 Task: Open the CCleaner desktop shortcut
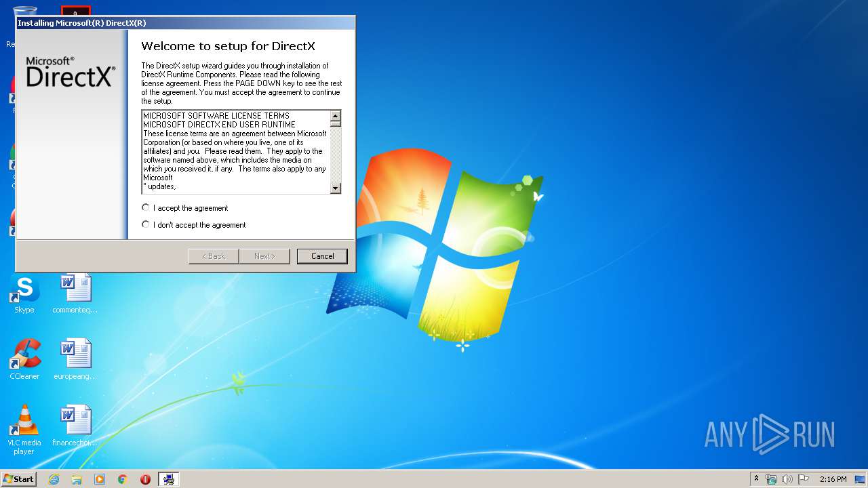click(x=24, y=360)
